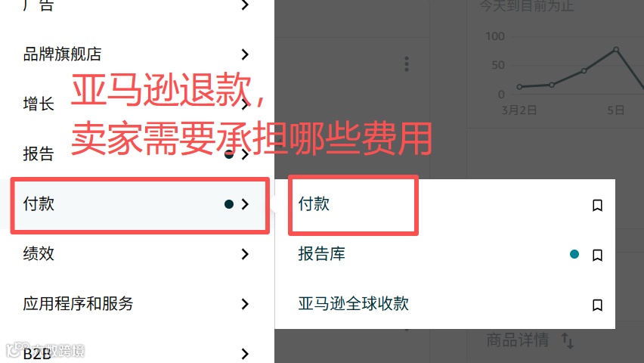
Task: Click the sort arrows beside 商品详情
Action: (x=567, y=341)
